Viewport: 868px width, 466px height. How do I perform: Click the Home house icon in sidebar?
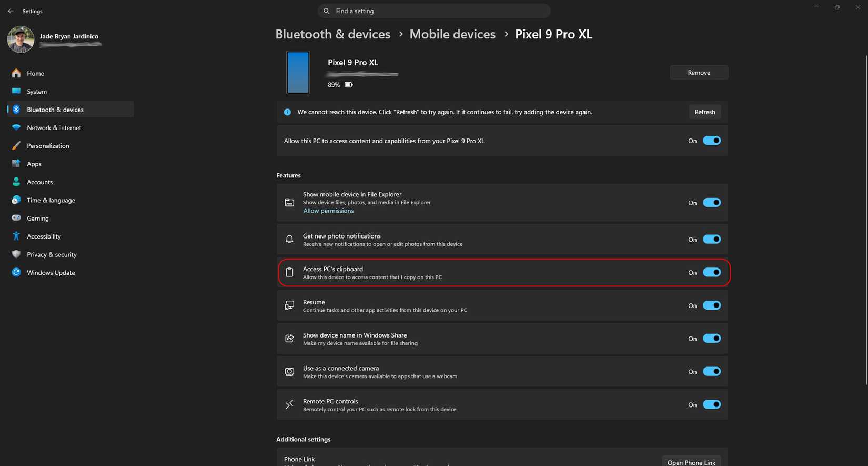click(16, 73)
